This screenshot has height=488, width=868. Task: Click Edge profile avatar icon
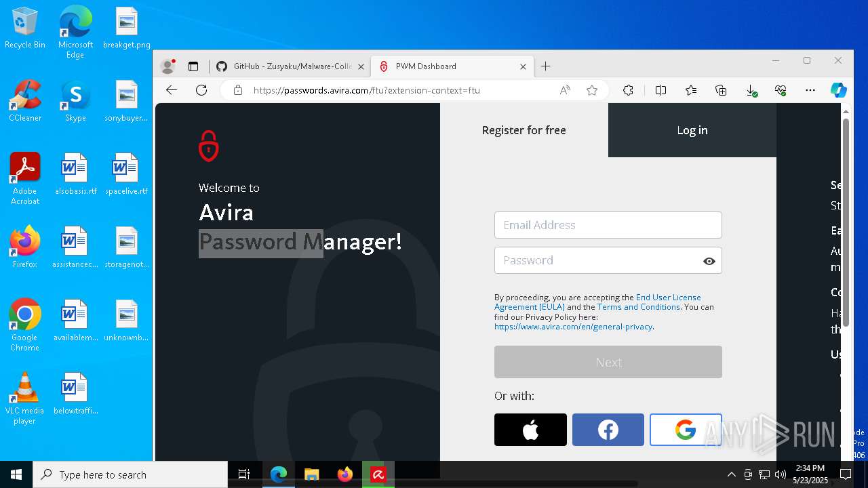pyautogui.click(x=167, y=66)
